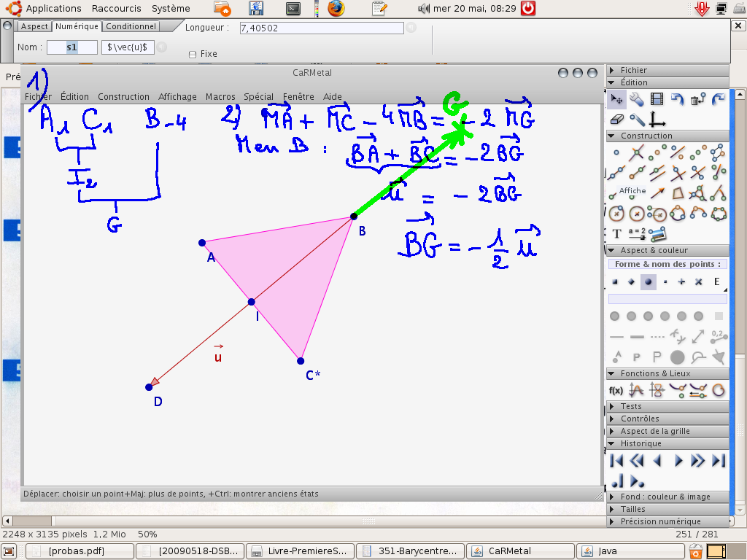Expand the Tests panel section
747x560 pixels.
[631, 406]
